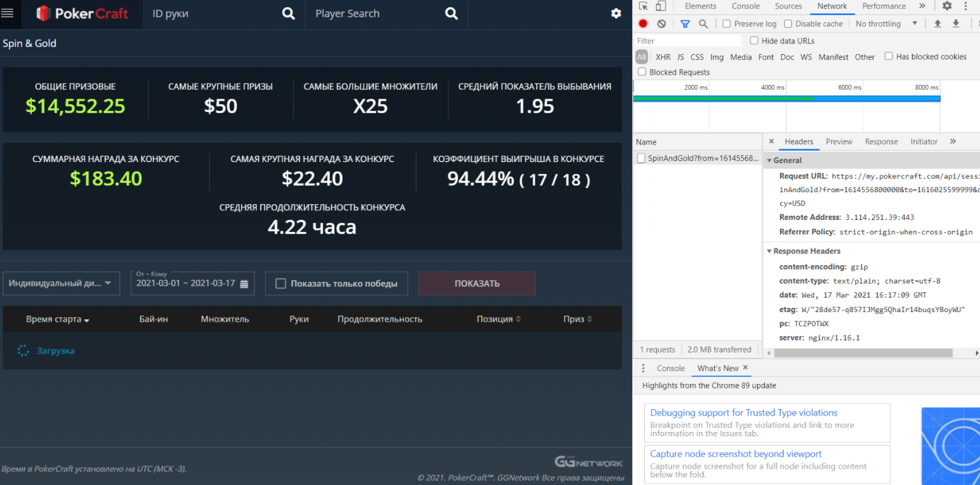Switch to the Console tab
The width and height of the screenshot is (980, 485).
(x=746, y=6)
